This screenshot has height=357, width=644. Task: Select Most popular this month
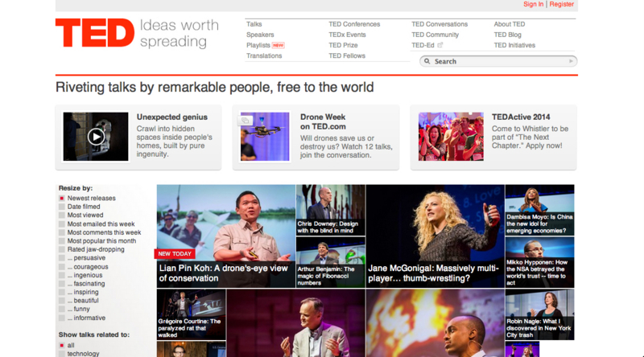tap(62, 241)
